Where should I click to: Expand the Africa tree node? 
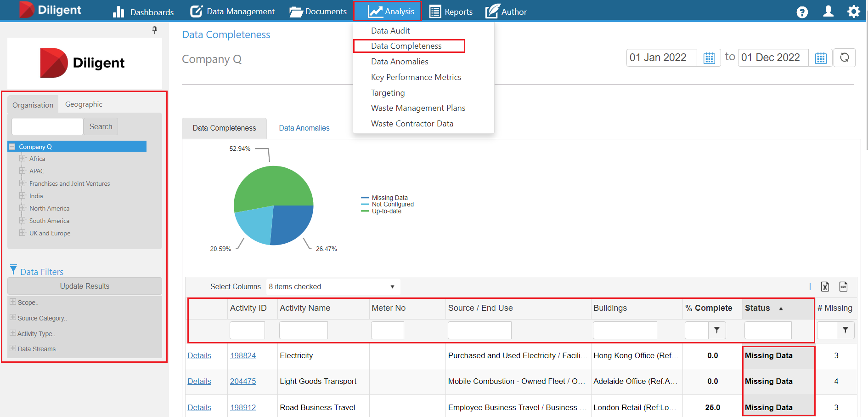[x=22, y=159]
